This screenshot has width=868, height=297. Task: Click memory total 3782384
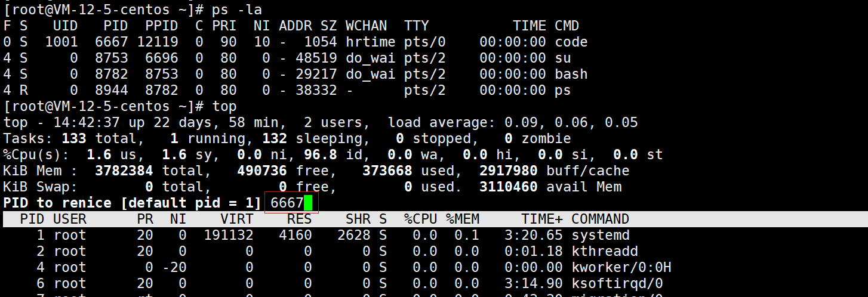124,171
